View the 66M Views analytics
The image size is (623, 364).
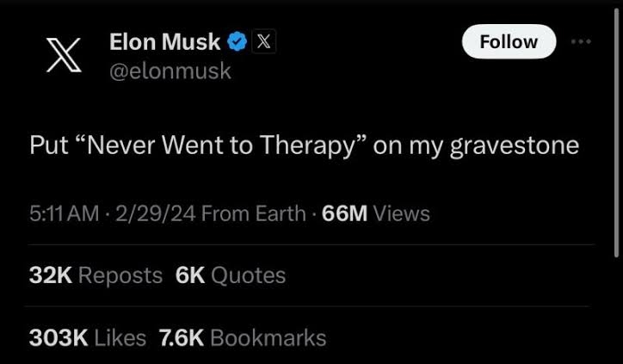point(374,213)
